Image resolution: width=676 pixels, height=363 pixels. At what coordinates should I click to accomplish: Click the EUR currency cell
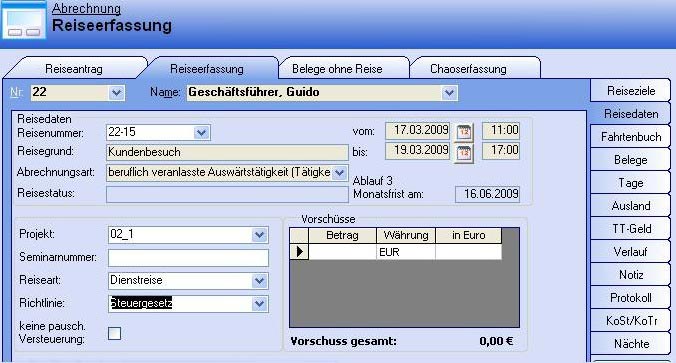[x=406, y=252]
